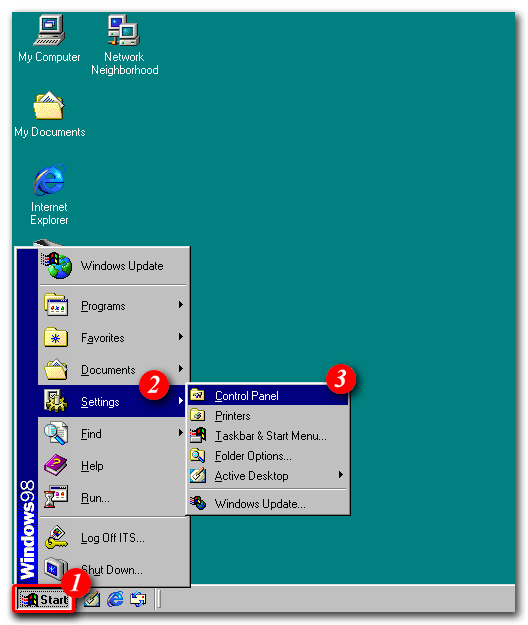Screen dimensions: 528x625
Task: Click the Settings gear icon
Action: coord(56,401)
